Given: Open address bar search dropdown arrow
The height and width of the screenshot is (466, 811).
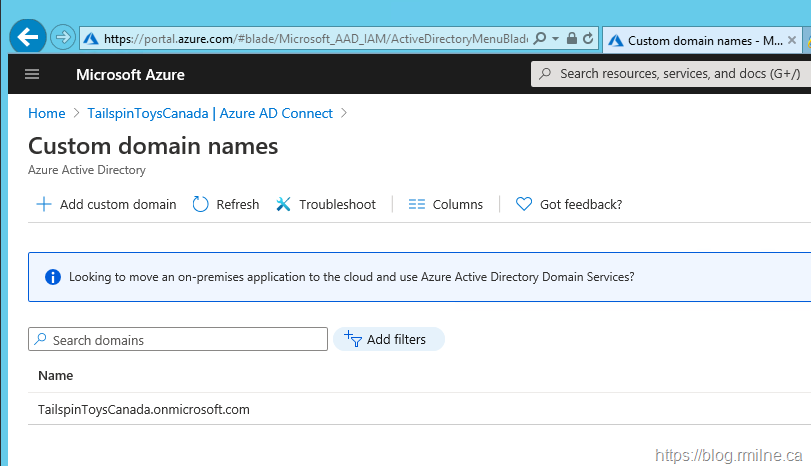Looking at the screenshot, I should pos(555,39).
